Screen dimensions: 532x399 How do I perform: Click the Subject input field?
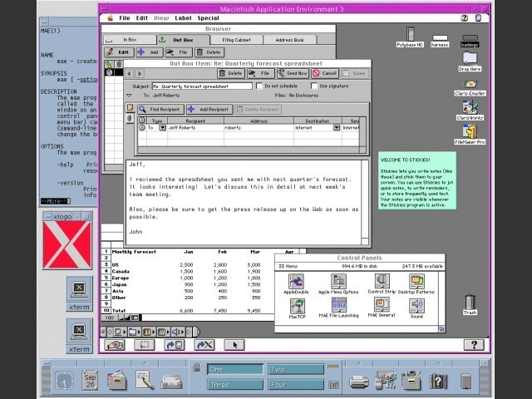202,86
